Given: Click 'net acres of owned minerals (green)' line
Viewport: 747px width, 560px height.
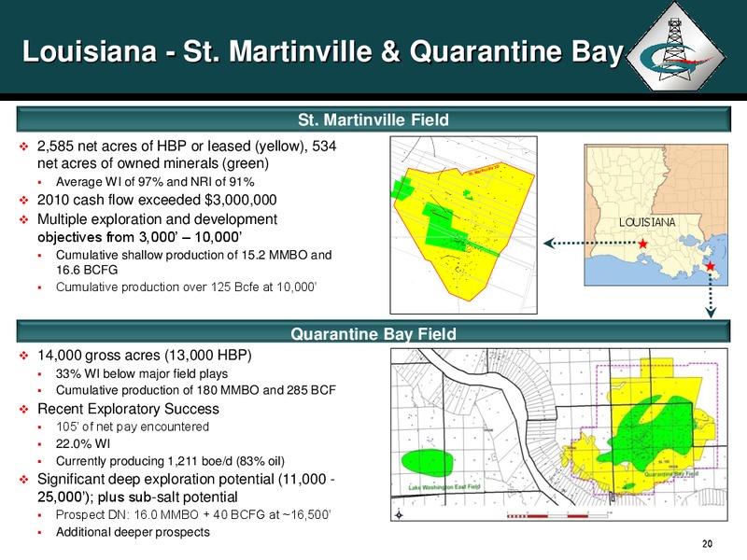Looking at the screenshot, I should pyautogui.click(x=153, y=163).
